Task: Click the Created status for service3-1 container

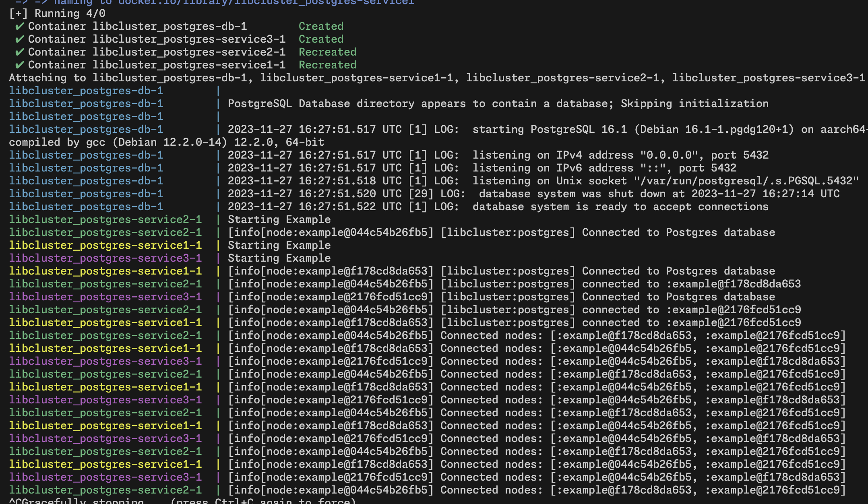Action: (321, 39)
